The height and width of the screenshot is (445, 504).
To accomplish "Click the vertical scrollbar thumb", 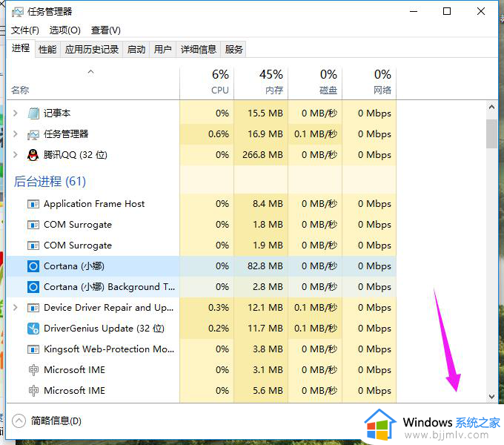I will pyautogui.click(x=491, y=133).
